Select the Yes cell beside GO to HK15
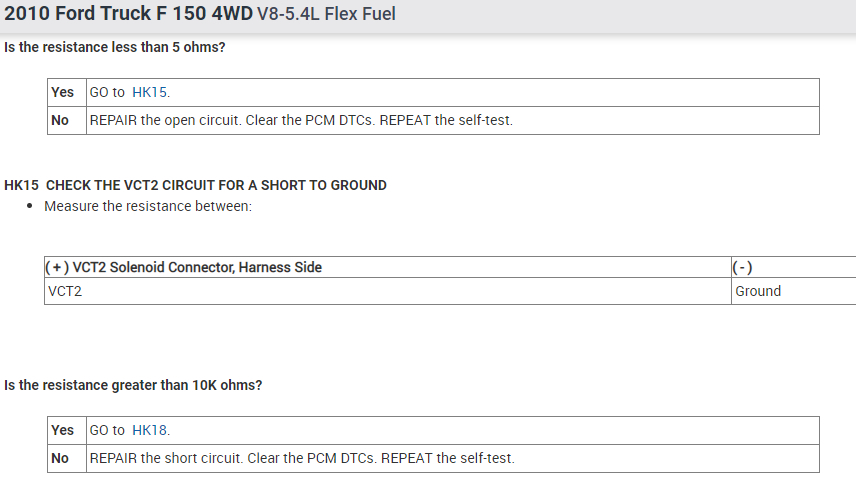 tap(63, 92)
